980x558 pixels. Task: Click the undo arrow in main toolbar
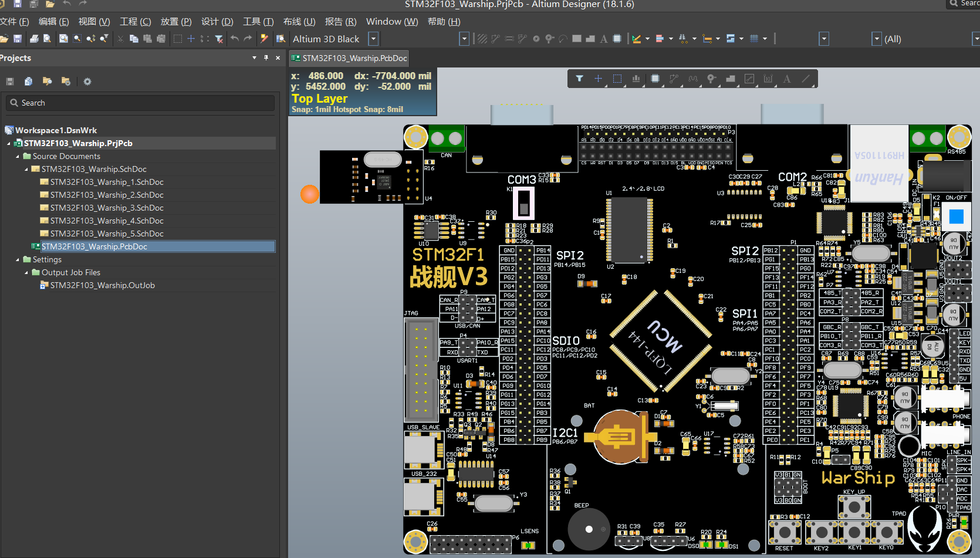[235, 39]
